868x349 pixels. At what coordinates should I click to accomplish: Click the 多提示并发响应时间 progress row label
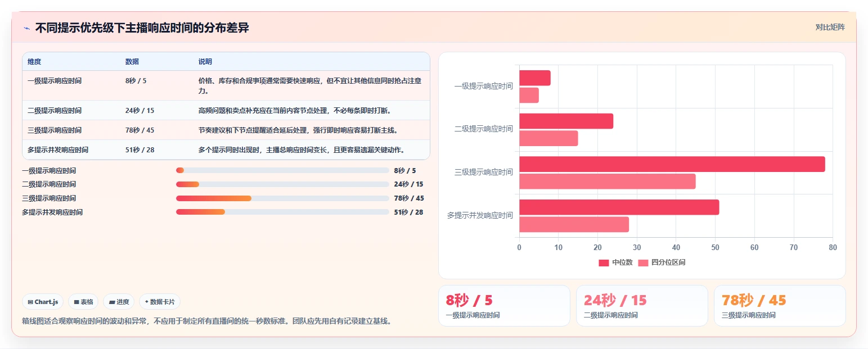click(52, 212)
